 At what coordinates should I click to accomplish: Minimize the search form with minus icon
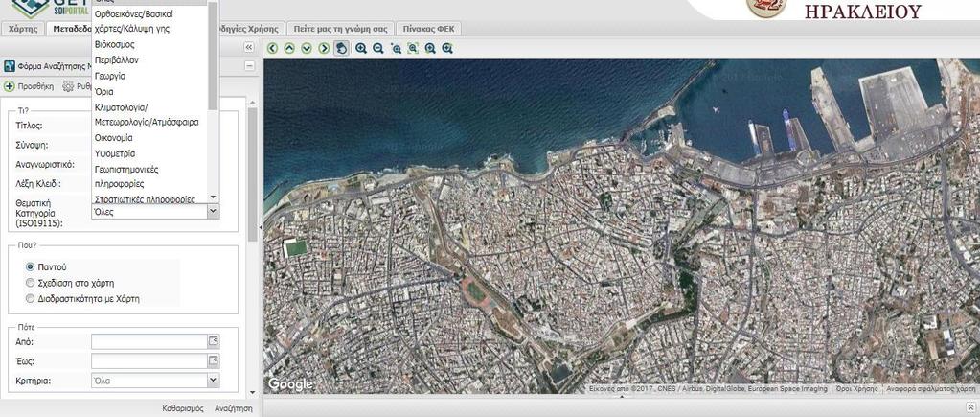(249, 65)
